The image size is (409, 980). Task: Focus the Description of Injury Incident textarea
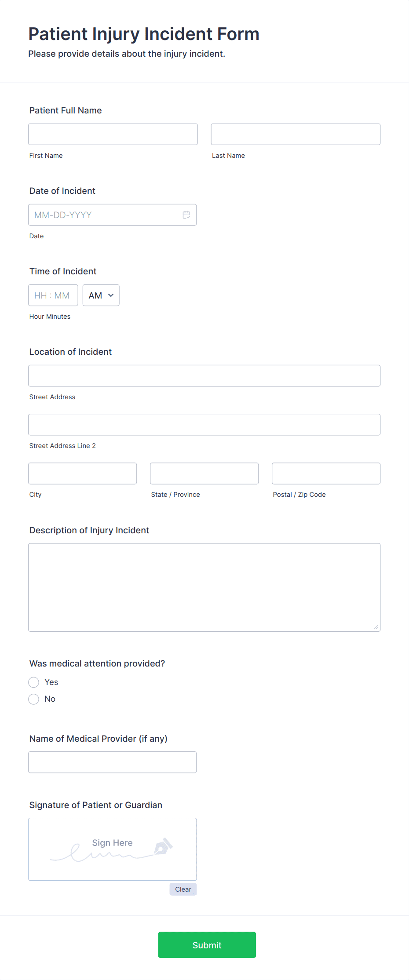[204, 587]
